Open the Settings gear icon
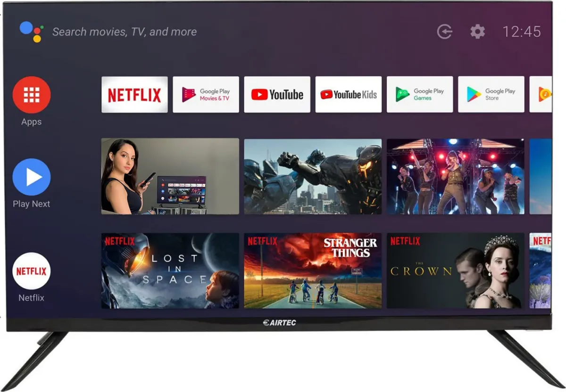Image resolution: width=566 pixels, height=392 pixels. (477, 32)
